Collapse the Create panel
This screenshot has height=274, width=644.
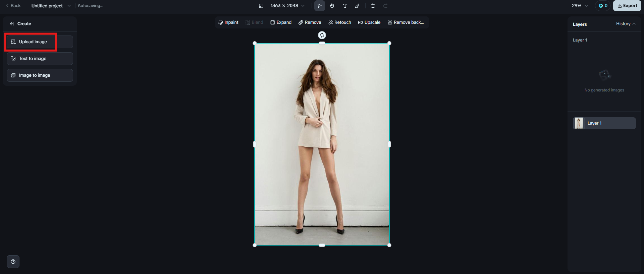(12, 24)
